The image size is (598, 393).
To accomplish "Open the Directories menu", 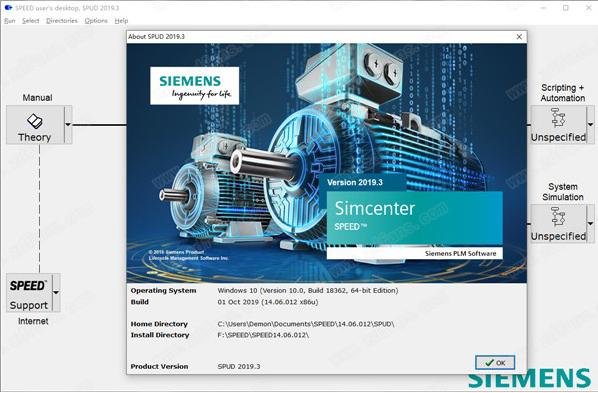I will coord(62,21).
